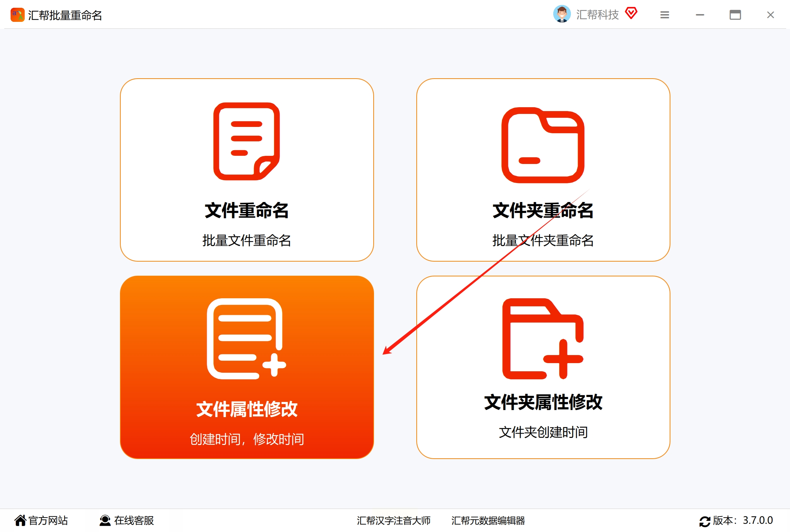Click the app logo in title bar
The image size is (790, 532).
tap(17, 15)
